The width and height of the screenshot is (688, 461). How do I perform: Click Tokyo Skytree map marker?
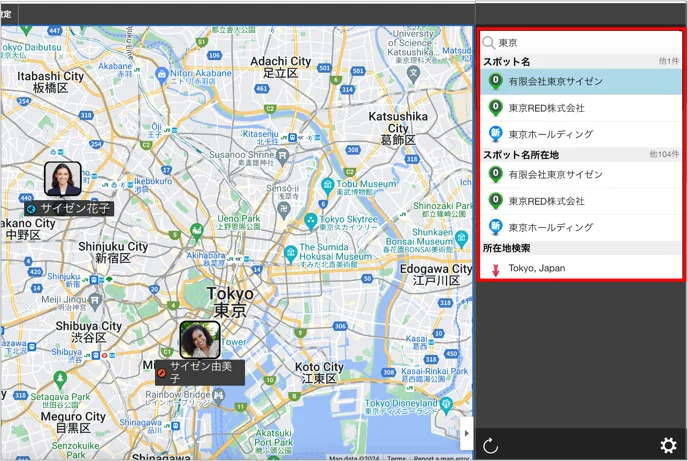pyautogui.click(x=311, y=222)
